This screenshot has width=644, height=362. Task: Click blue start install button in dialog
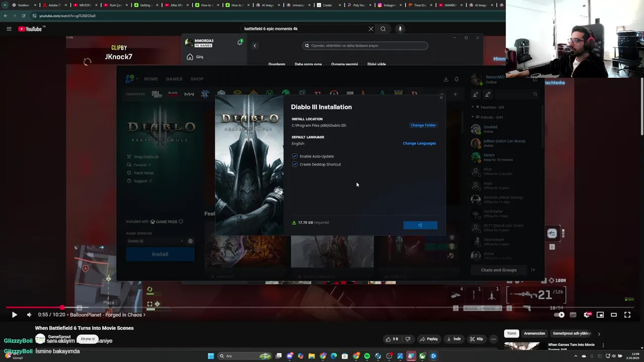click(x=420, y=225)
